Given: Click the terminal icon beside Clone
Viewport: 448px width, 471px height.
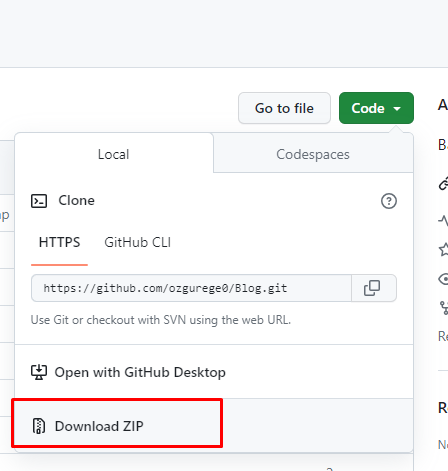Looking at the screenshot, I should point(39,201).
